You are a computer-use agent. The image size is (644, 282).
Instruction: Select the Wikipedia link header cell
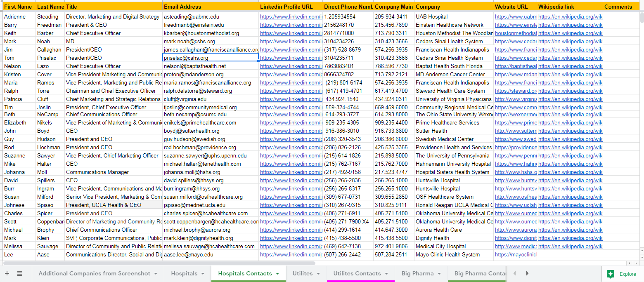570,7
